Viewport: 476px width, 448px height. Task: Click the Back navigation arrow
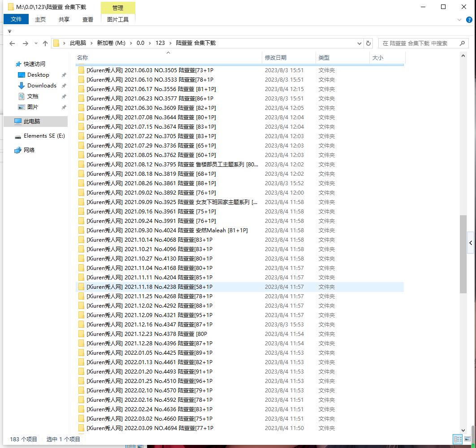(x=12, y=43)
